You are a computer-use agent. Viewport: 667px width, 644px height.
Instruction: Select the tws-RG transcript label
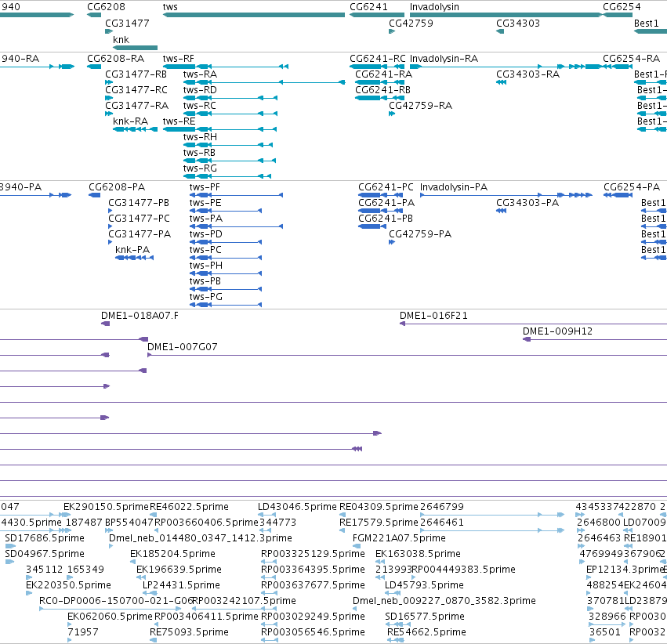[201, 168]
